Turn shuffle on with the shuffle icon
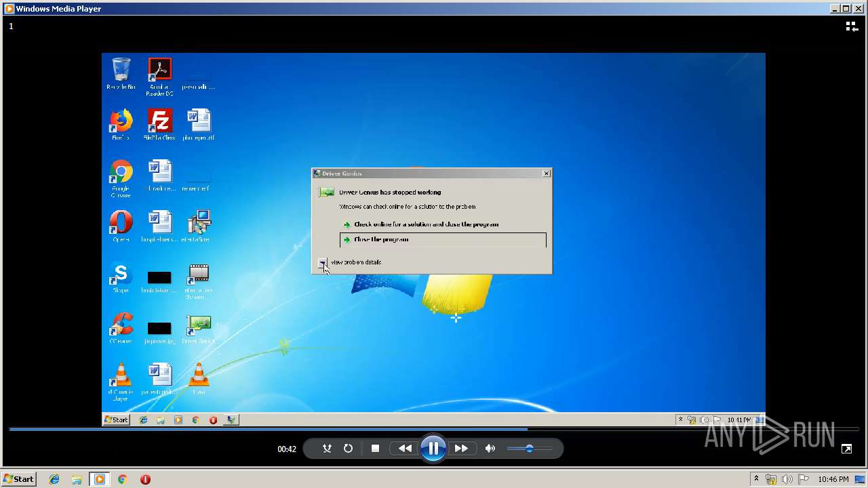Image resolution: width=868 pixels, height=488 pixels. [327, 448]
